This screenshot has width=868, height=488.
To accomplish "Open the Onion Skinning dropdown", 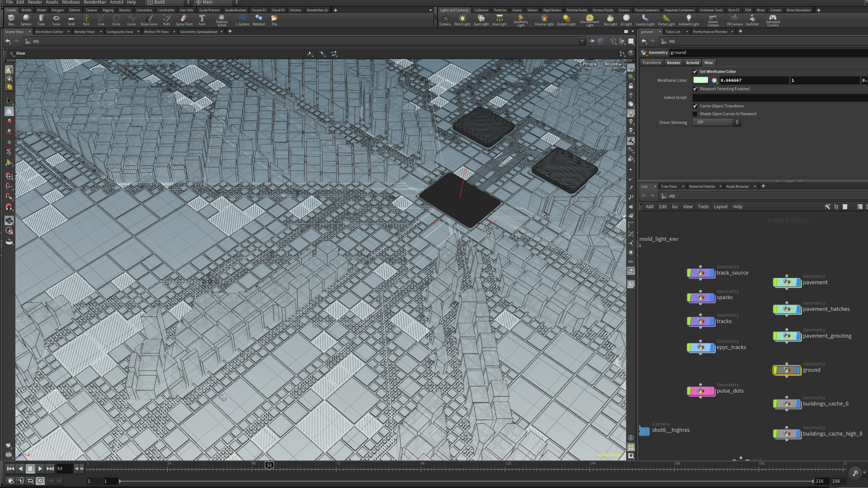I will (716, 122).
